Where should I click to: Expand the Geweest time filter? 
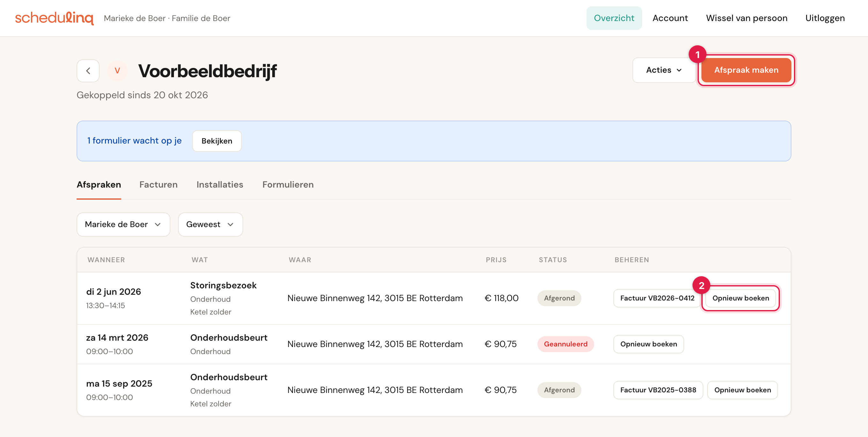tap(210, 224)
